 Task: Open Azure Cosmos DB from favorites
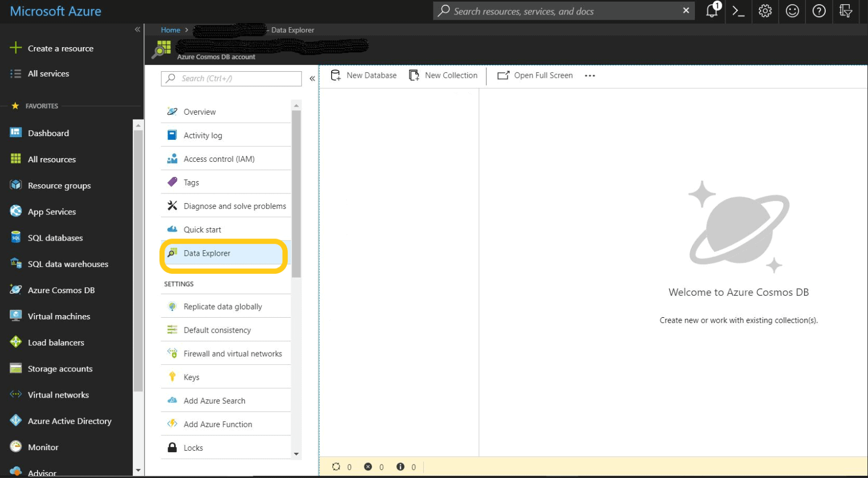61,290
